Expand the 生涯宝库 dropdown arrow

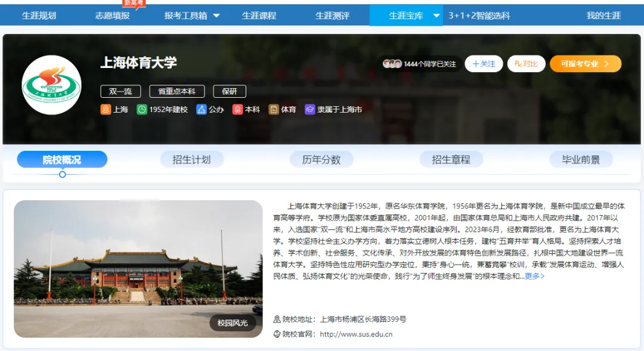pyautogui.click(x=436, y=15)
